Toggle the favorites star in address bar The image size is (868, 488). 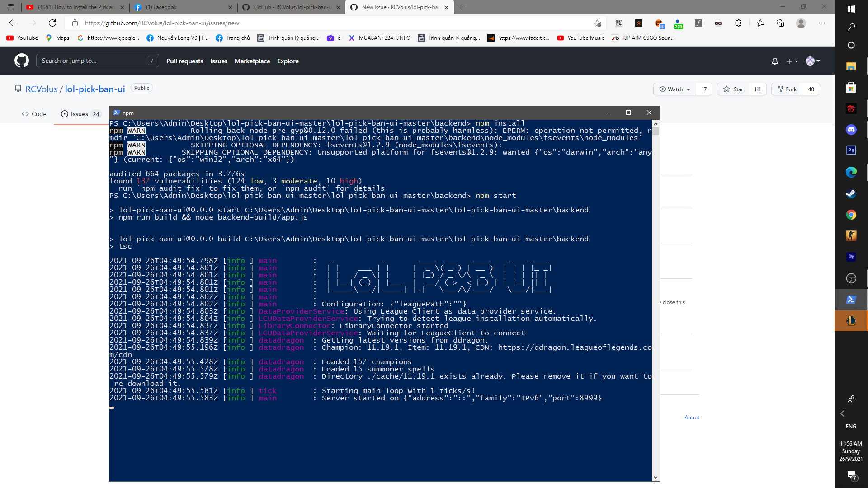tap(596, 23)
